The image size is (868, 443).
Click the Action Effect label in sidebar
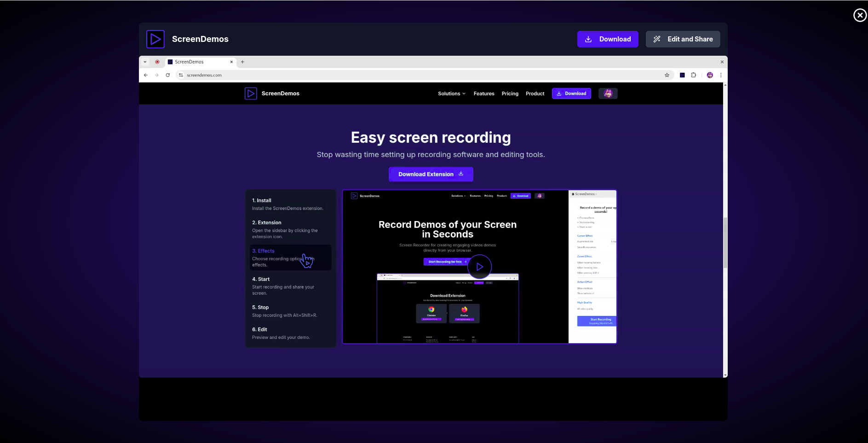click(x=585, y=282)
